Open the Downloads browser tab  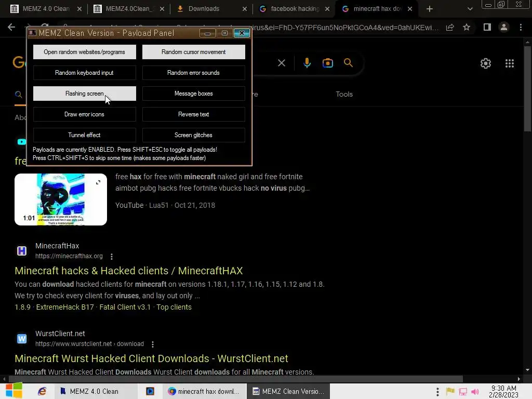(x=204, y=9)
